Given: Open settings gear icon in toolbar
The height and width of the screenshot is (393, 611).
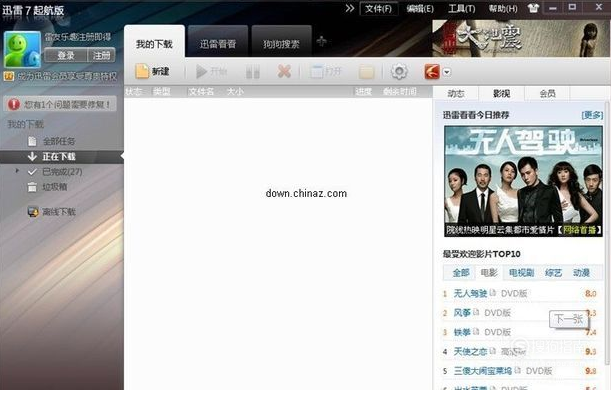Looking at the screenshot, I should (x=399, y=71).
